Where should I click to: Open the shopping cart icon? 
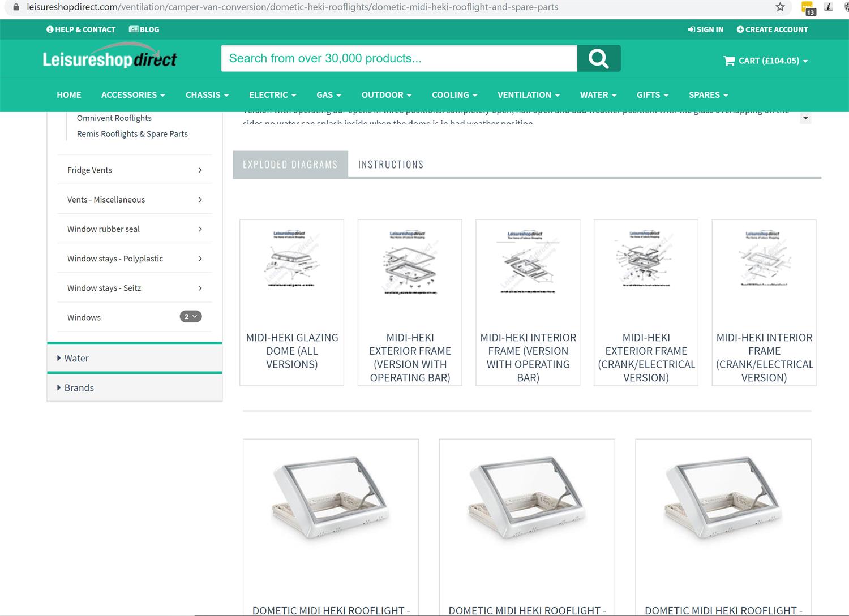point(729,61)
